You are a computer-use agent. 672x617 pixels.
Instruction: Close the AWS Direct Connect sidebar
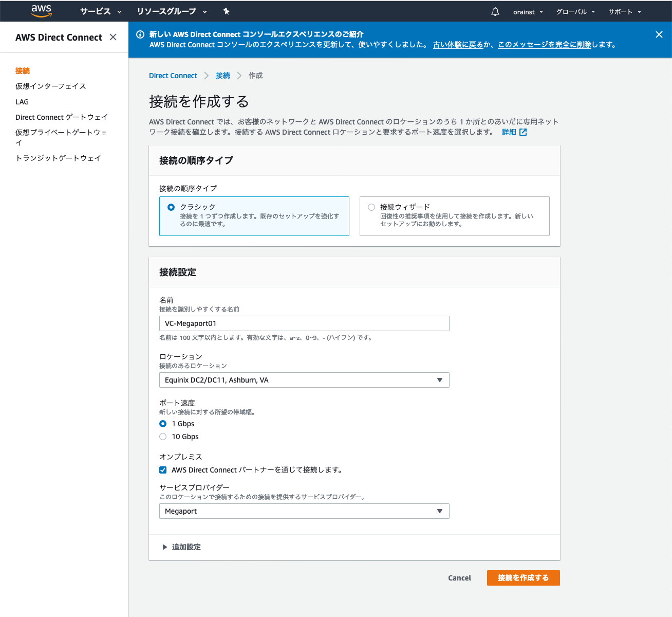click(113, 37)
